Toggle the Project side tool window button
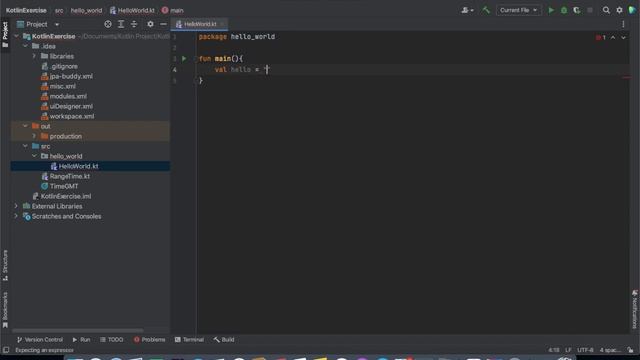Viewport: 640px width, 360px height. pos(5,35)
